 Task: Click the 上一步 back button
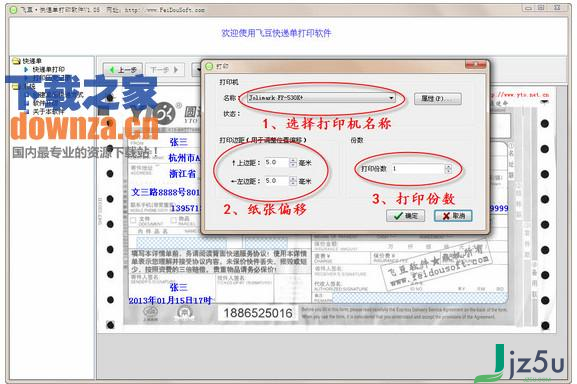[123, 70]
